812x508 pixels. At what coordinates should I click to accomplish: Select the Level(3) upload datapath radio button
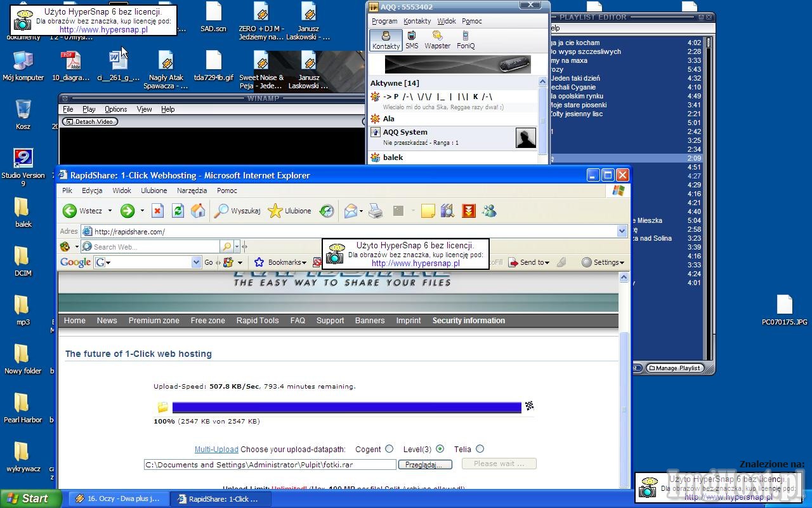click(440, 449)
